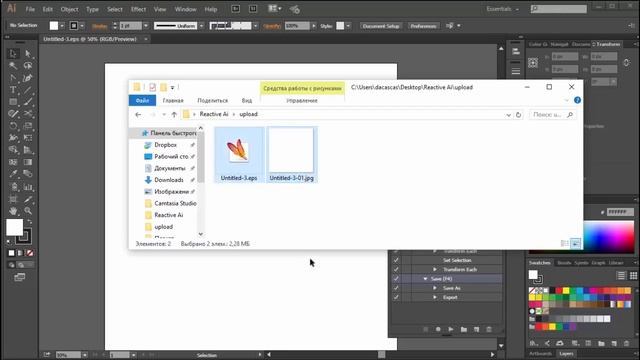The height and width of the screenshot is (360, 640).
Task: Collapse the Save (F4) action
Action: click(x=425, y=279)
